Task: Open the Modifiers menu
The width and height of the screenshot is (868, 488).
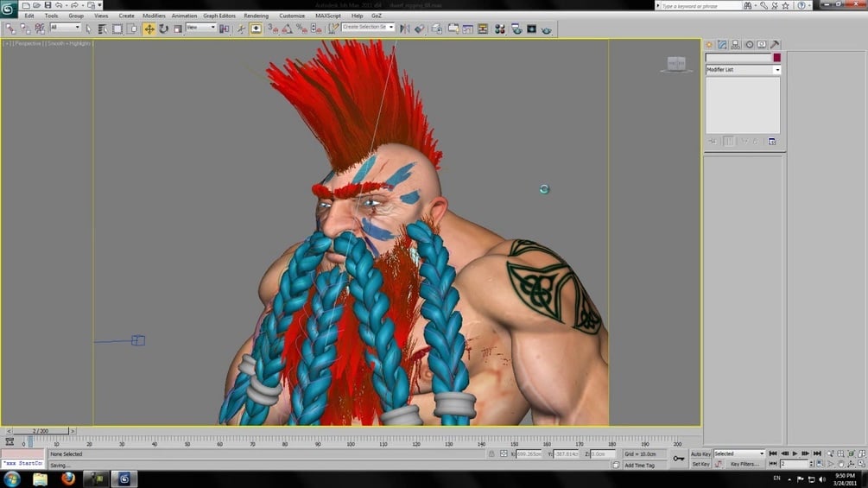Action: click(x=154, y=16)
